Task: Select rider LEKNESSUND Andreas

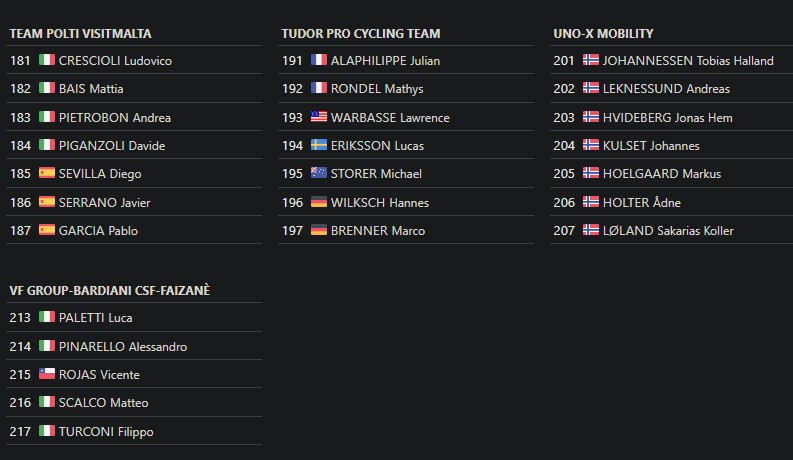Action: (x=666, y=88)
